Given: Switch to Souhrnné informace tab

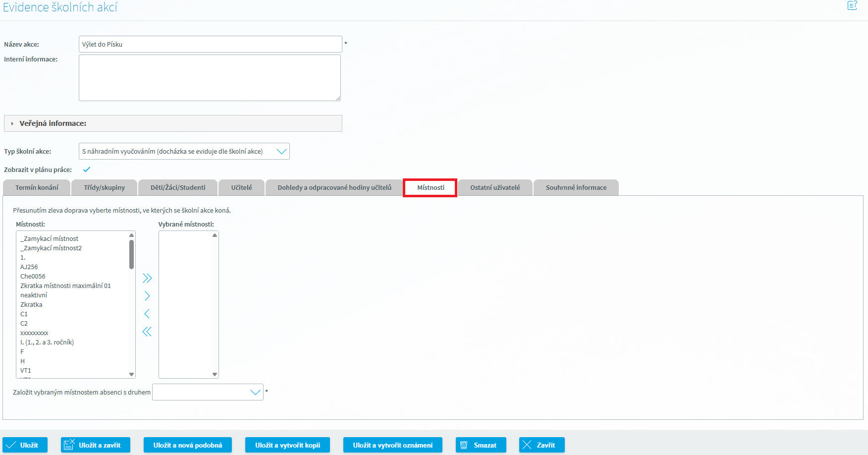Looking at the screenshot, I should pyautogui.click(x=576, y=188).
